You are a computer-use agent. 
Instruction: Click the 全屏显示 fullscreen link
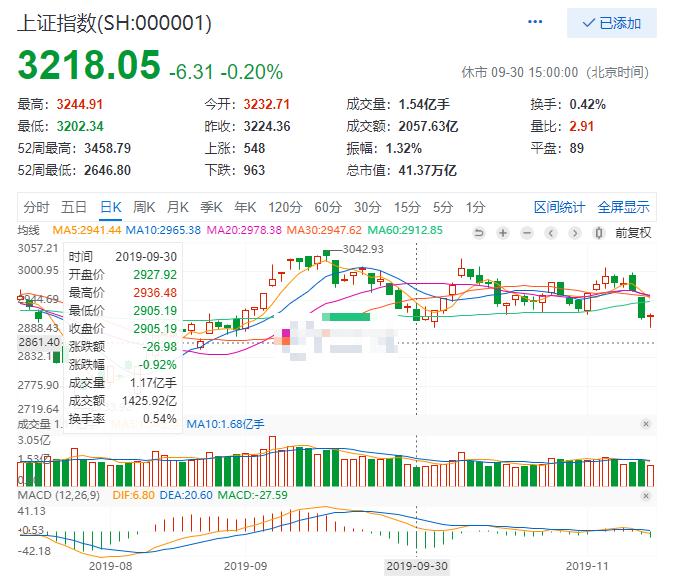[x=623, y=207]
